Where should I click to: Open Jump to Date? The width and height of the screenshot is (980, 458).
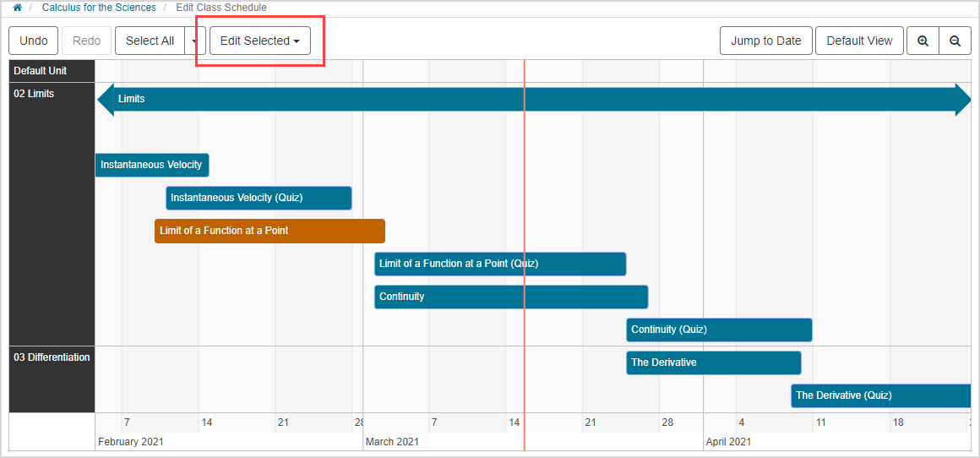[765, 41]
